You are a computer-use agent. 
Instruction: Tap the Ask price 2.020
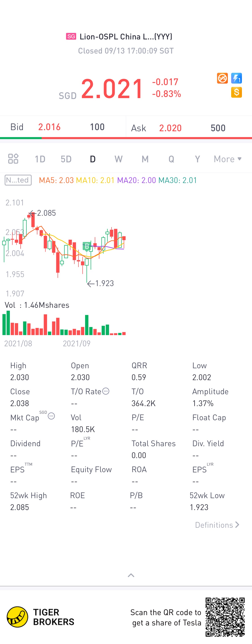(170, 128)
